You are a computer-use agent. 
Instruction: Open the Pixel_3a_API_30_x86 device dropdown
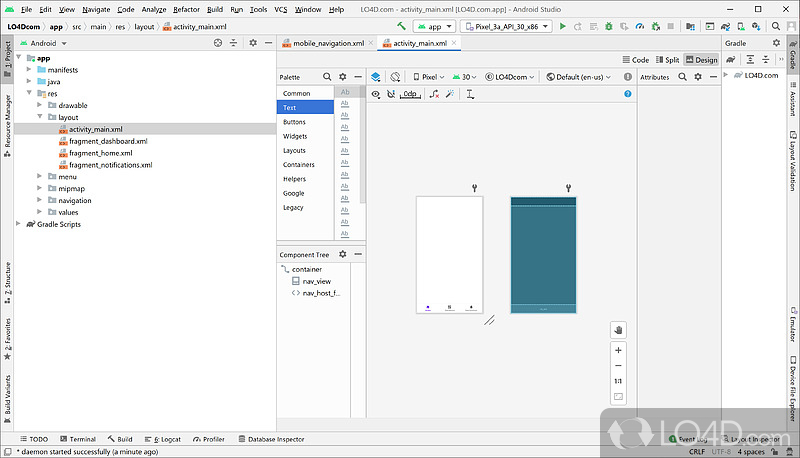pyautogui.click(x=506, y=26)
